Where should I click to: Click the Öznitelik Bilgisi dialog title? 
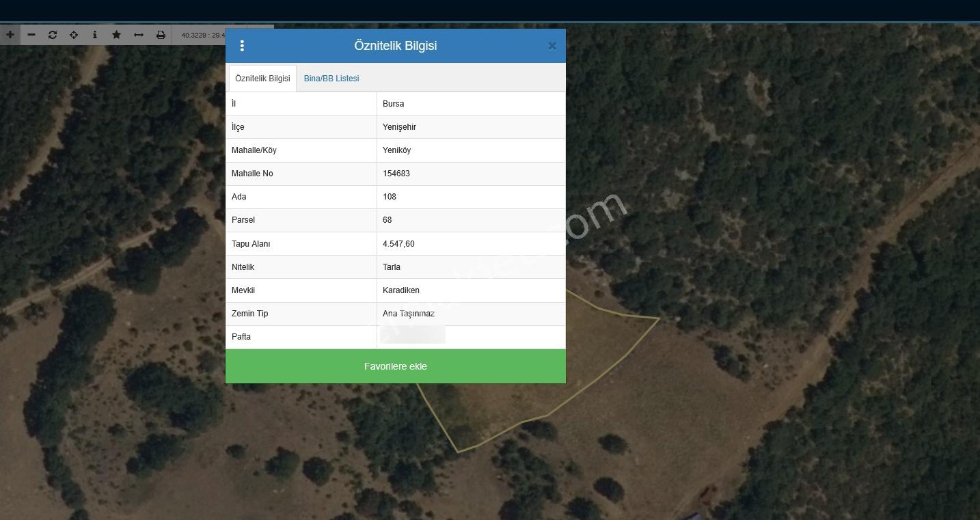[396, 46]
